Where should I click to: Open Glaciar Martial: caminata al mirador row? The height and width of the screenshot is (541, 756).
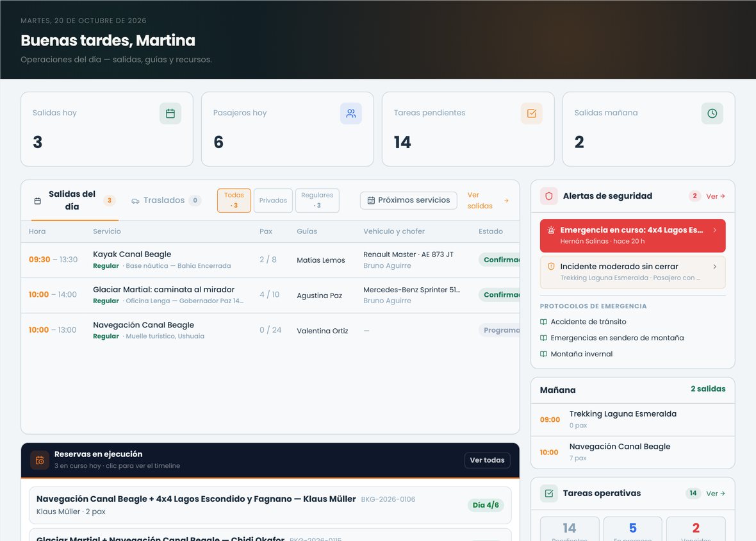click(x=270, y=295)
